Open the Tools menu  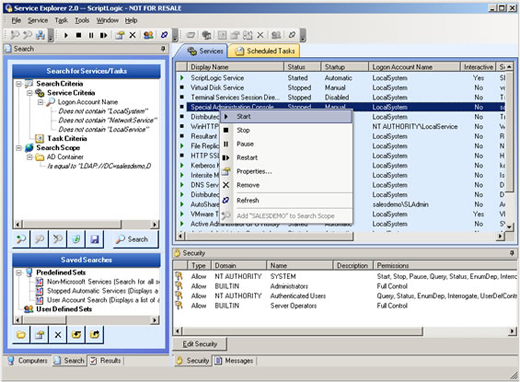coord(82,20)
